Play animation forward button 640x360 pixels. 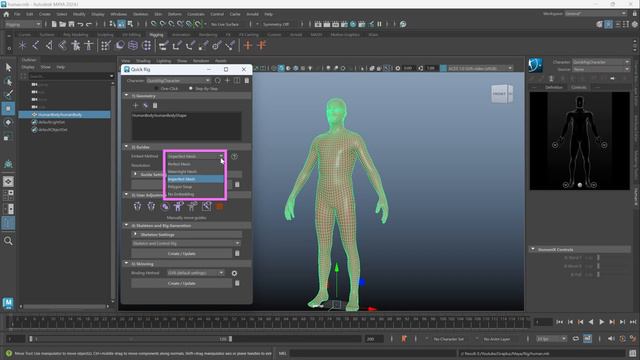(601, 322)
